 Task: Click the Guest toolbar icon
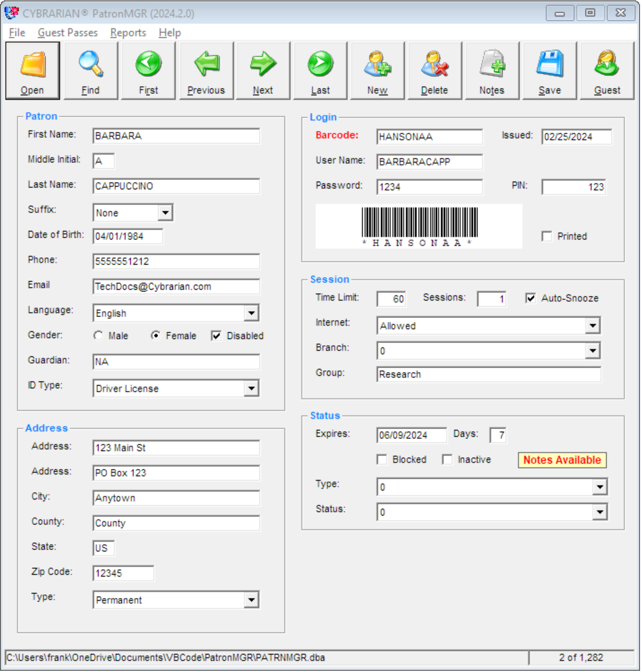tap(607, 71)
